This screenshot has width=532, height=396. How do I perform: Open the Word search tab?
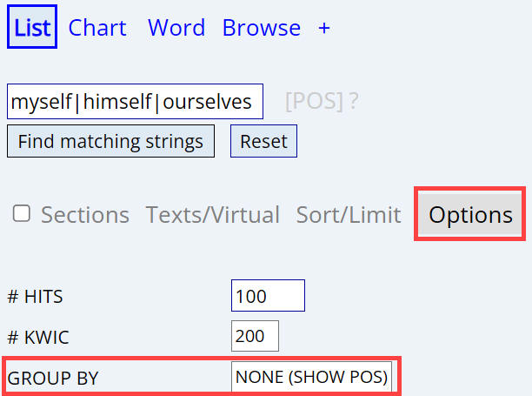[176, 27]
